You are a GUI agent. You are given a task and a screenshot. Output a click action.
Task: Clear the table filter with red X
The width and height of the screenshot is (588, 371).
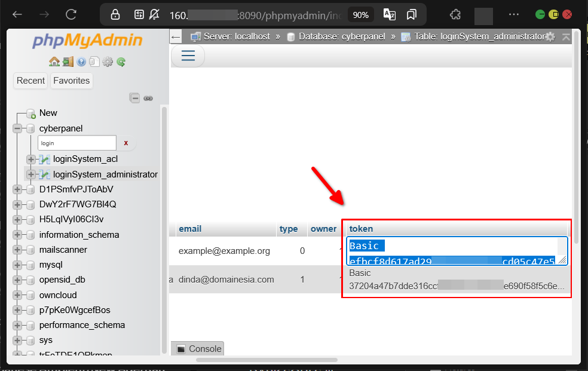[126, 143]
